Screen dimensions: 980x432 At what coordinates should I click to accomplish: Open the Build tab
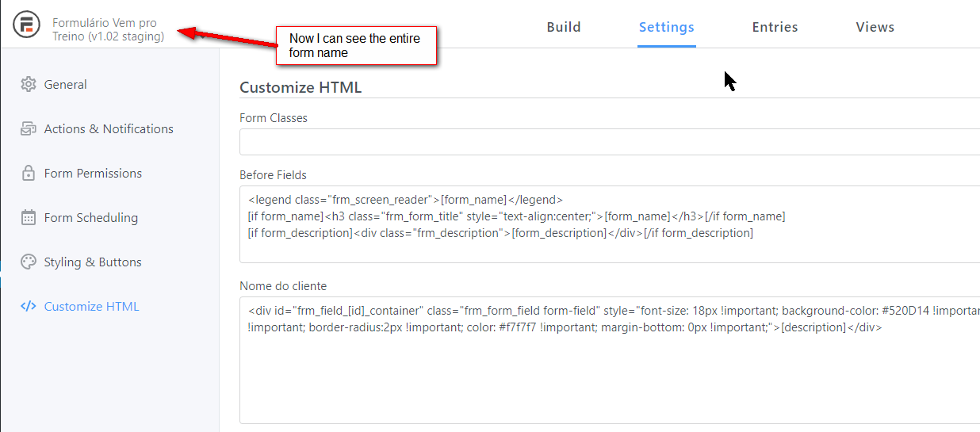[564, 27]
